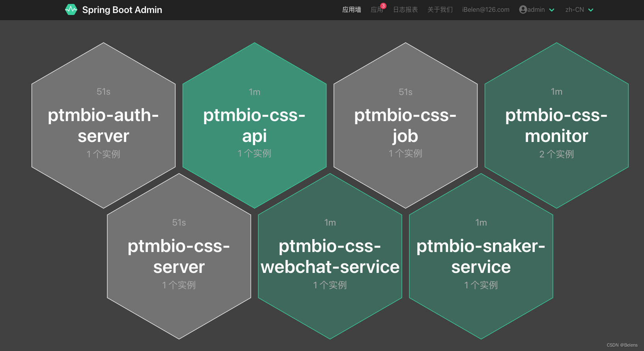Open the 应用 applications tab
Viewport: 644px width, 351px height.
tap(377, 9)
